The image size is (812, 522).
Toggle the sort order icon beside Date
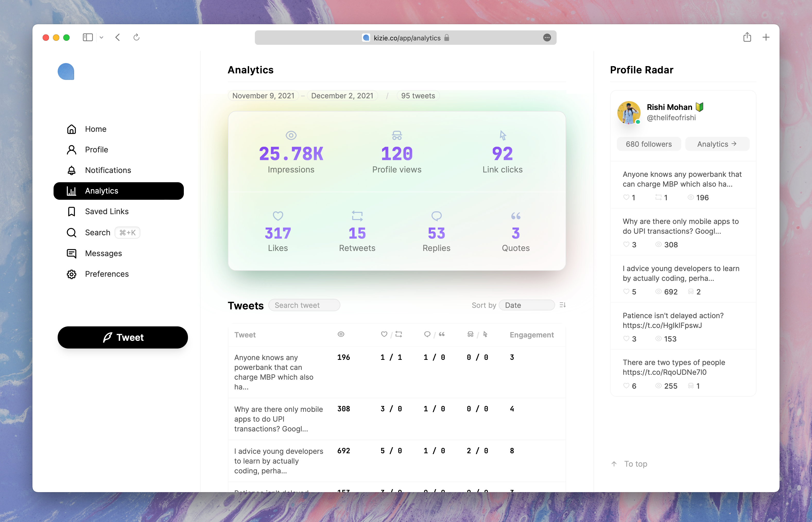click(x=563, y=305)
